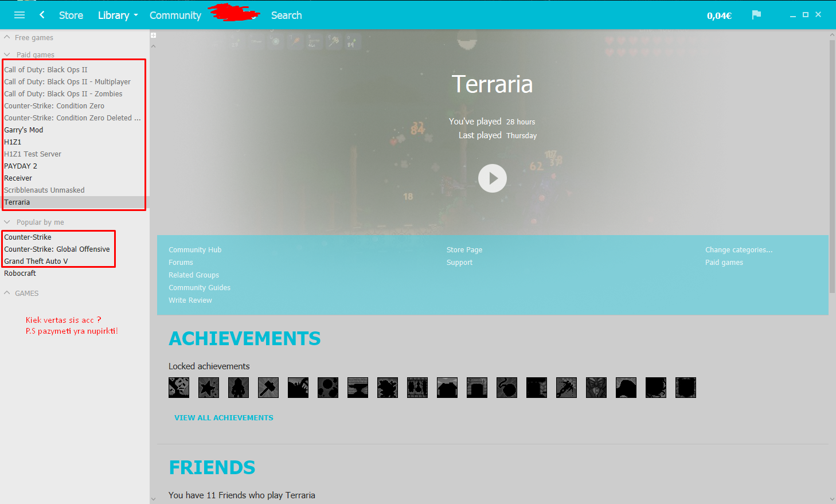Click the Paid games category link
Screen dimensions: 836x504
724,263
